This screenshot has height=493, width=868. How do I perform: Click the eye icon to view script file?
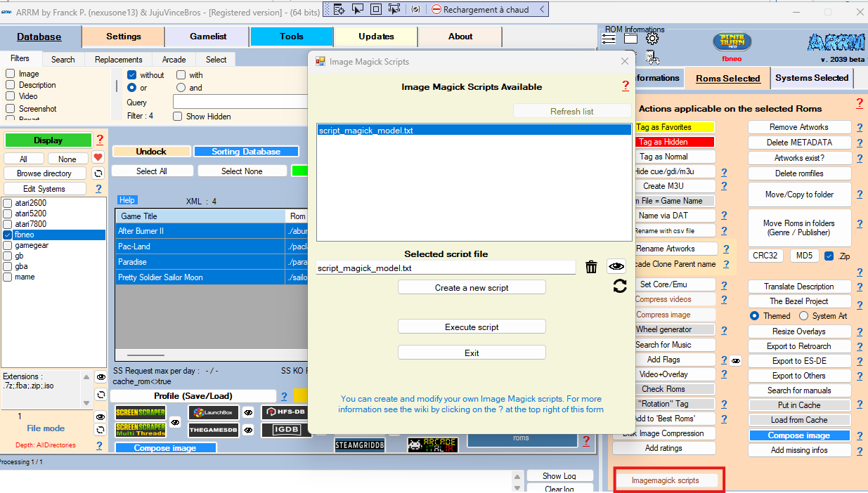pos(616,266)
